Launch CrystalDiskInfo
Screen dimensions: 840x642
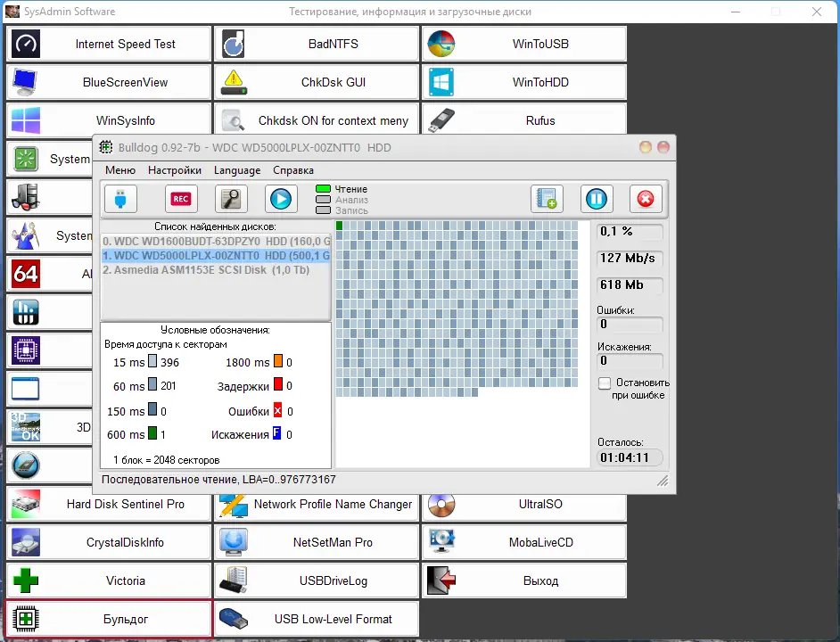pyautogui.click(x=109, y=542)
